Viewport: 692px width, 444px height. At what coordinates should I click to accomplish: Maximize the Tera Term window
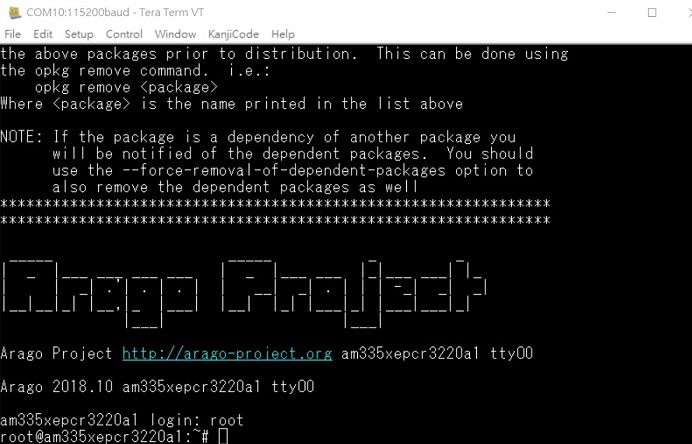click(x=652, y=12)
